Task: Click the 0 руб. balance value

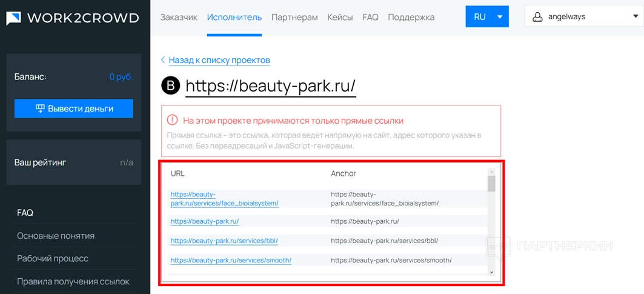Action: pos(121,77)
